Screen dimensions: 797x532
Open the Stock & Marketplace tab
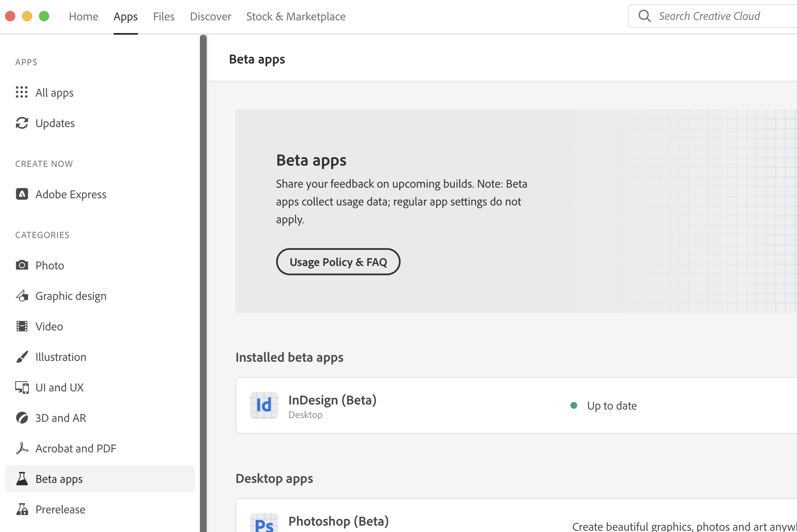(x=296, y=16)
